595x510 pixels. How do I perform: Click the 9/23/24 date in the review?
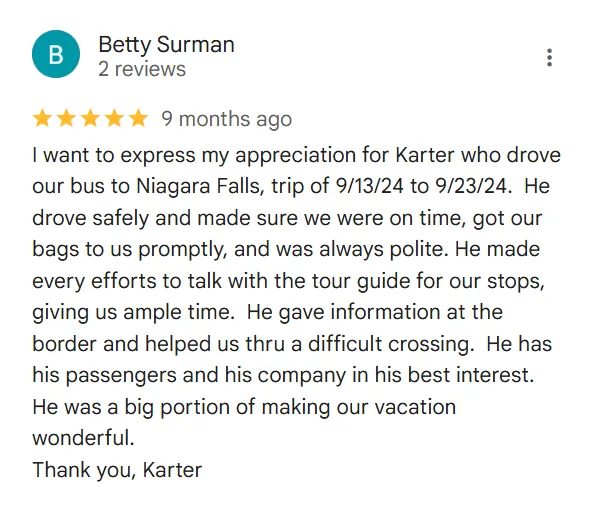[472, 186]
